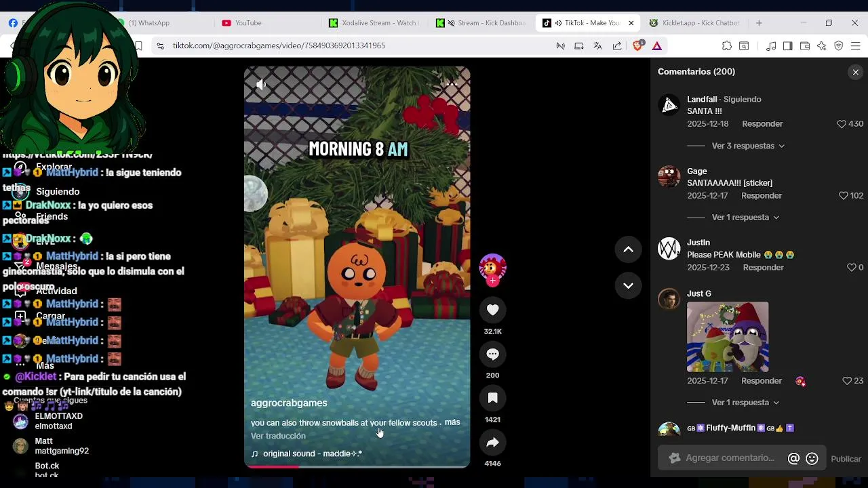Like the TikTok video with the heart icon
Image resolution: width=868 pixels, height=488 pixels.
point(493,310)
